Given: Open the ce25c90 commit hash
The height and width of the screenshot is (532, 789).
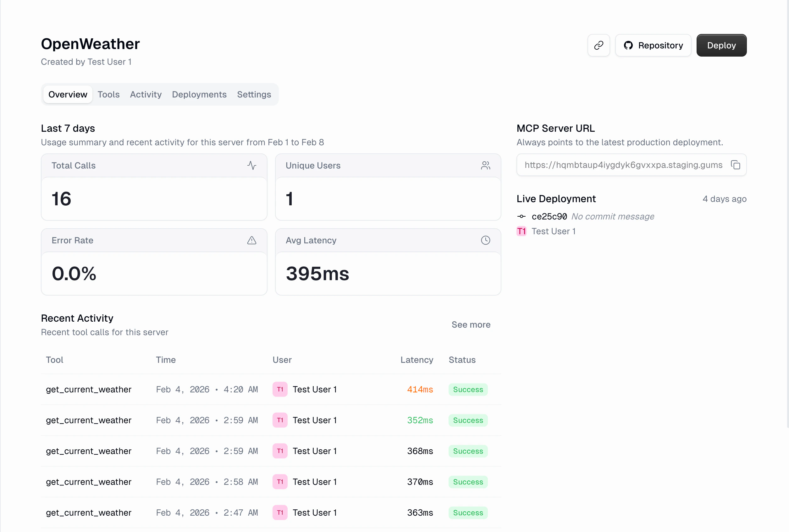Looking at the screenshot, I should (549, 216).
